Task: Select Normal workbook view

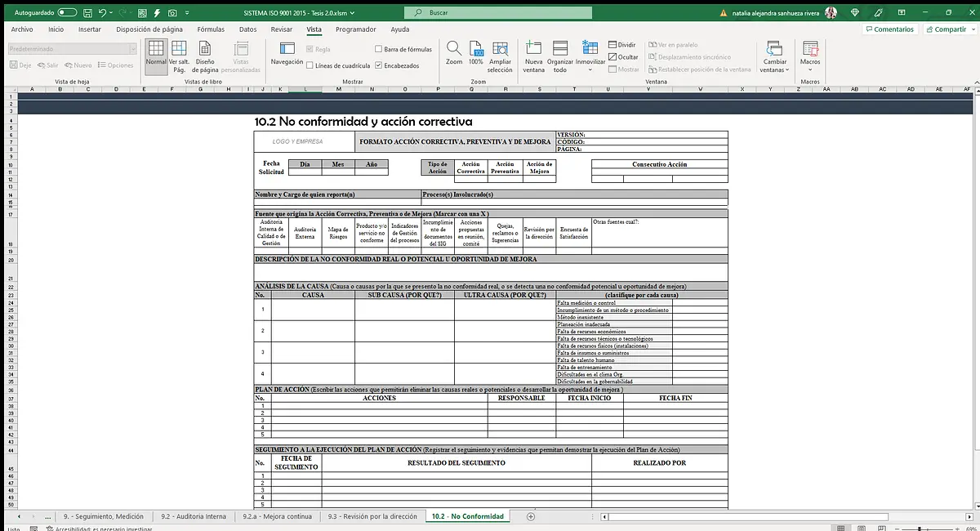Action: 155,55
